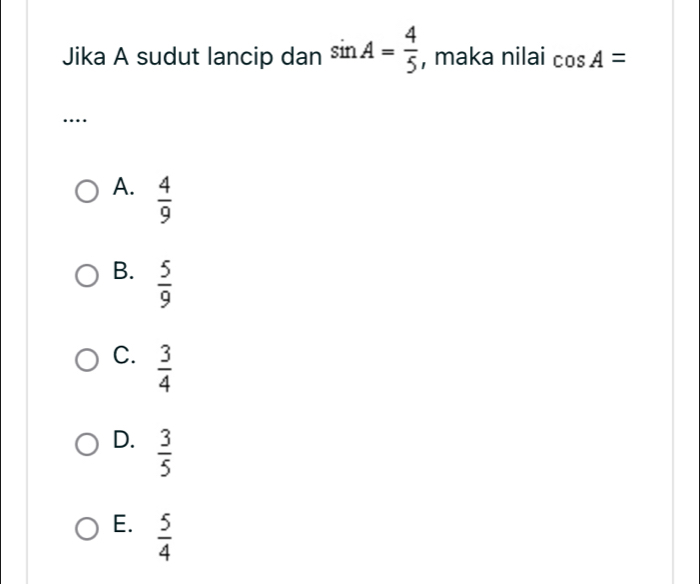Screen dimensions: 700x584
Task: Click the 5/4 fraction answer
Action: [166, 537]
